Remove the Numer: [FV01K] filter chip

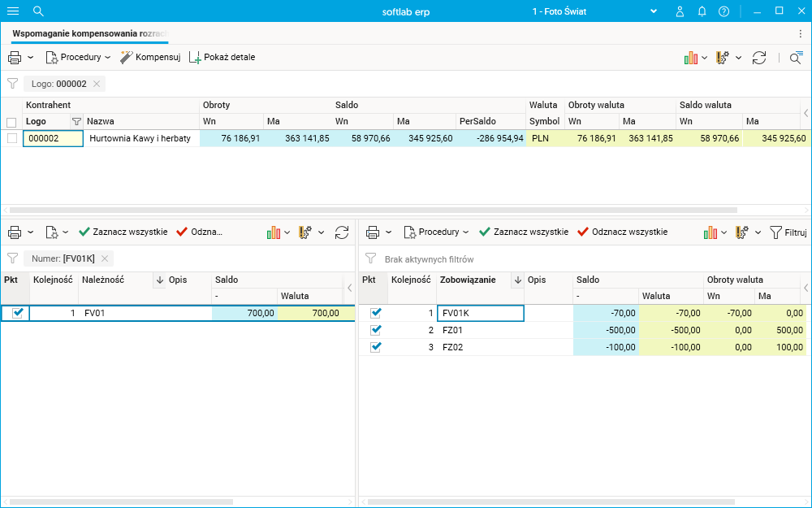[105, 258]
